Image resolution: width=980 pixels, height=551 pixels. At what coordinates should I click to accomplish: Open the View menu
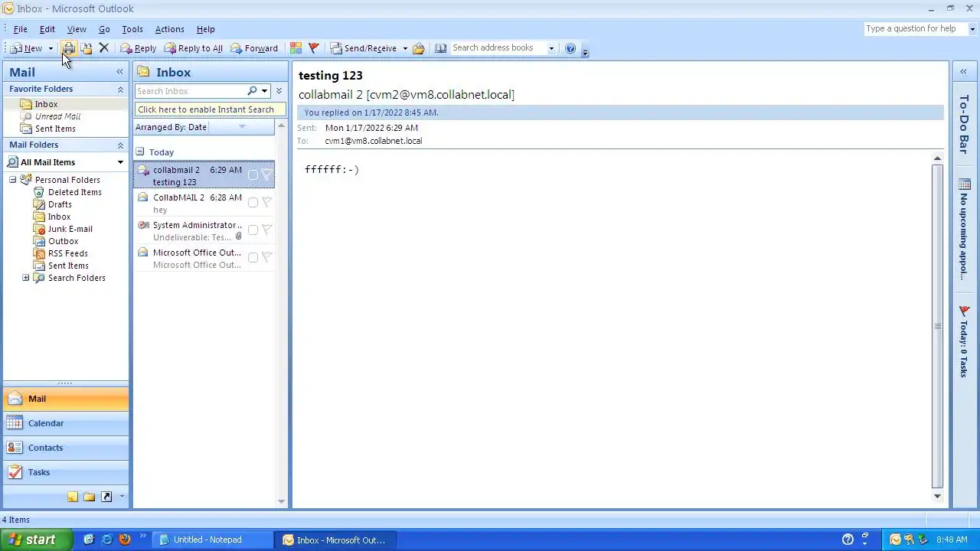click(x=77, y=29)
